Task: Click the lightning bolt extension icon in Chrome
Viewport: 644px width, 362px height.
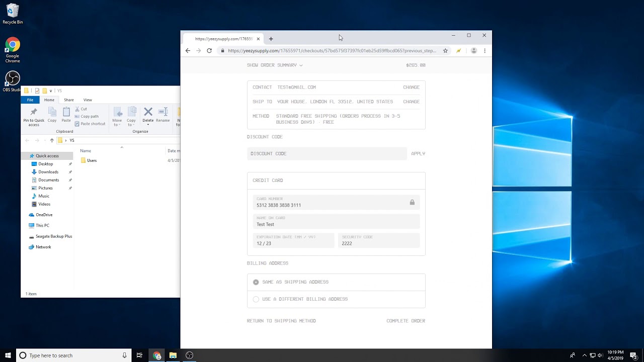Action: 458,51
